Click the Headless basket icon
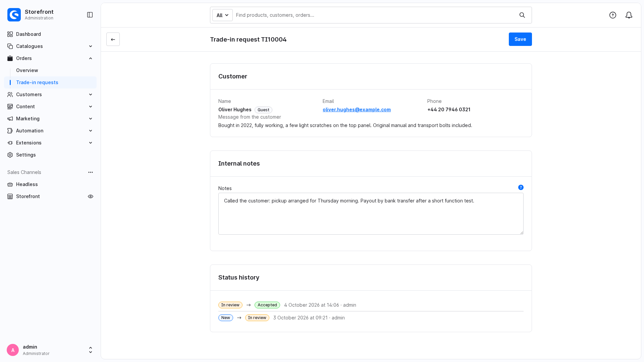The width and height of the screenshot is (644, 362). (10, 184)
